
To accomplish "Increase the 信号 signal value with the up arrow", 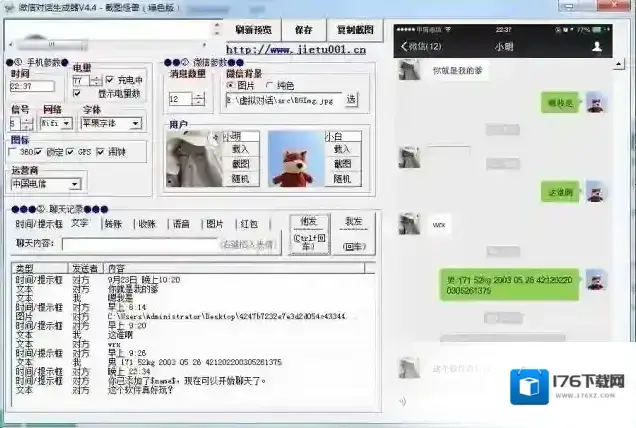I will 27,120.
